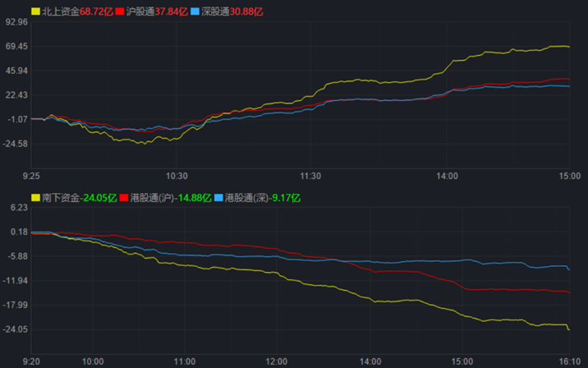This screenshot has height=368, width=588.
Task: Click the -24.05 y-axis label on the bottom chart
Action: click(16, 329)
